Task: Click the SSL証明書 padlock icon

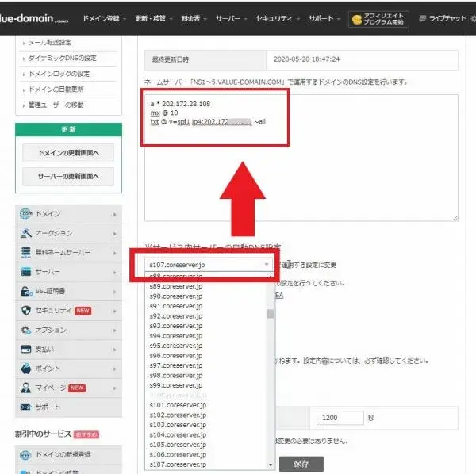Action: [26, 291]
